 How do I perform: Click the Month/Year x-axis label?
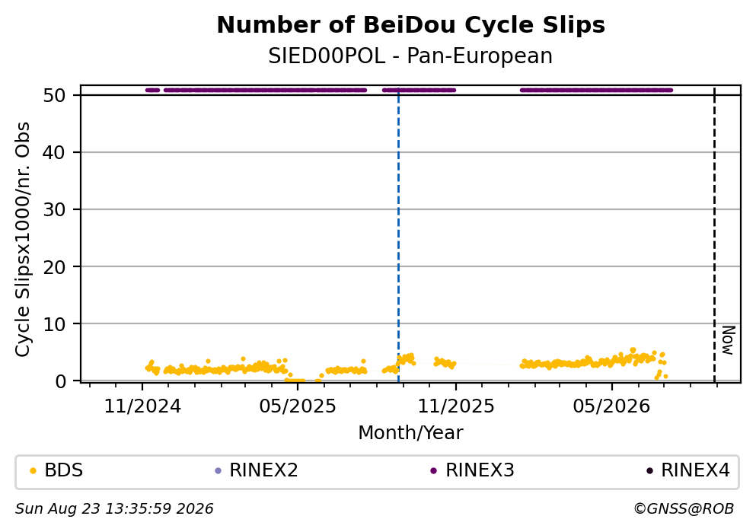(x=410, y=433)
